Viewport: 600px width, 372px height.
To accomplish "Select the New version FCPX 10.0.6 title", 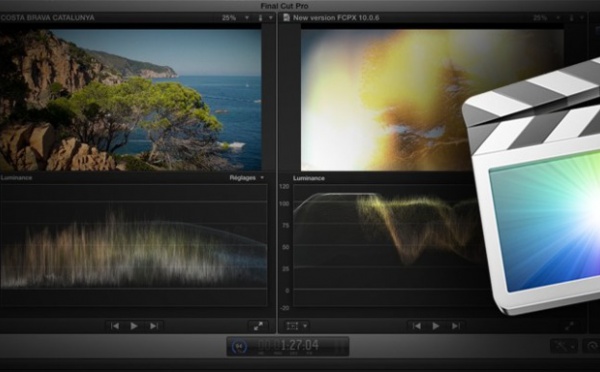I will point(336,18).
